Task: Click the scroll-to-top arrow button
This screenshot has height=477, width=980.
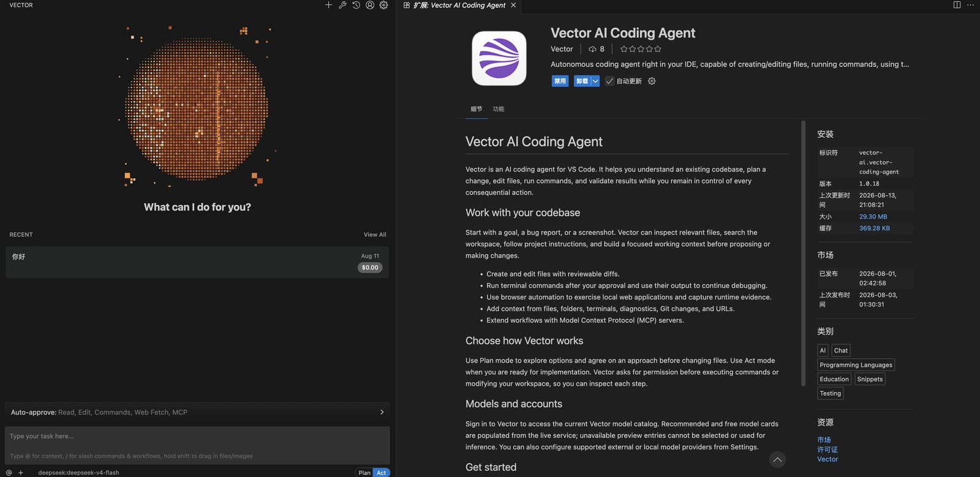Action: (777, 460)
